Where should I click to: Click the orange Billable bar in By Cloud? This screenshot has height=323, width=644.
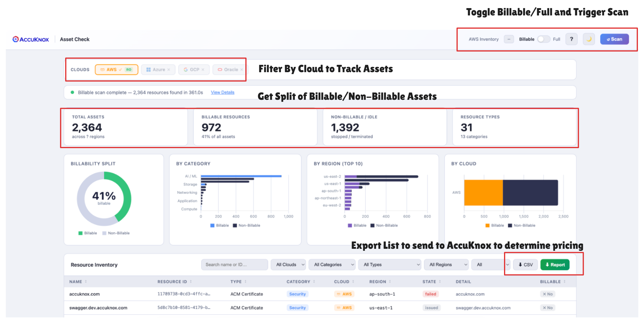(x=483, y=193)
